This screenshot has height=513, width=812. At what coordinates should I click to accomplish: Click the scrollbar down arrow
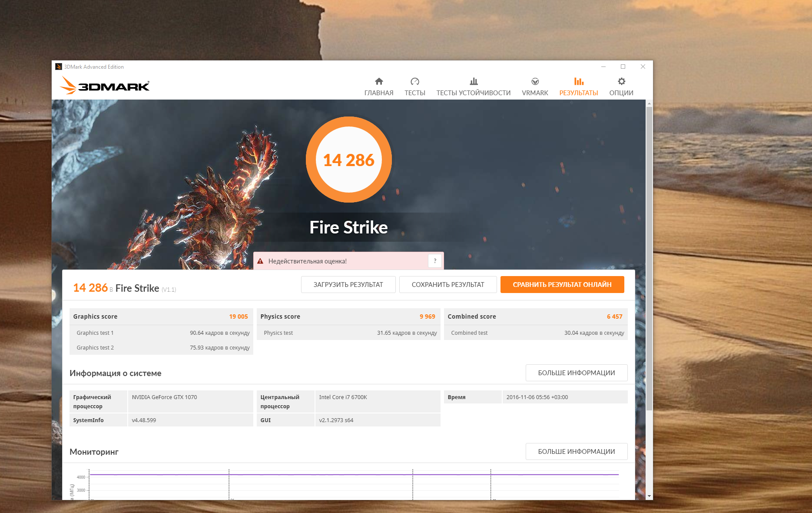pos(649,496)
